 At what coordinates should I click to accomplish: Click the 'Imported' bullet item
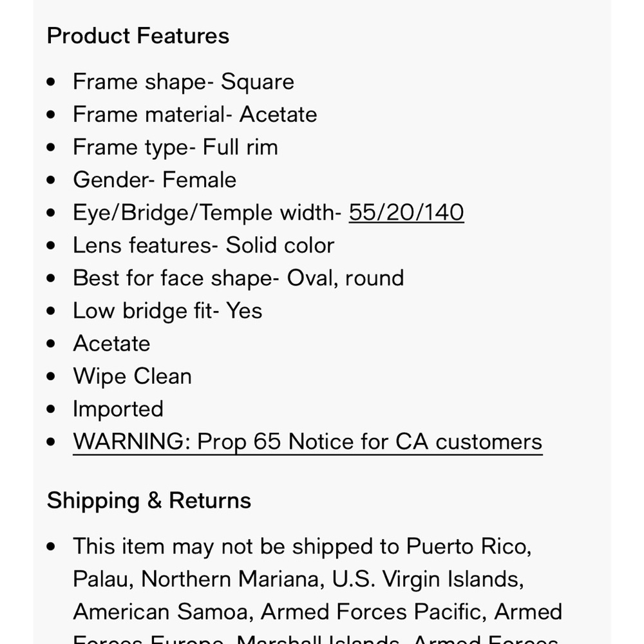[x=118, y=409]
